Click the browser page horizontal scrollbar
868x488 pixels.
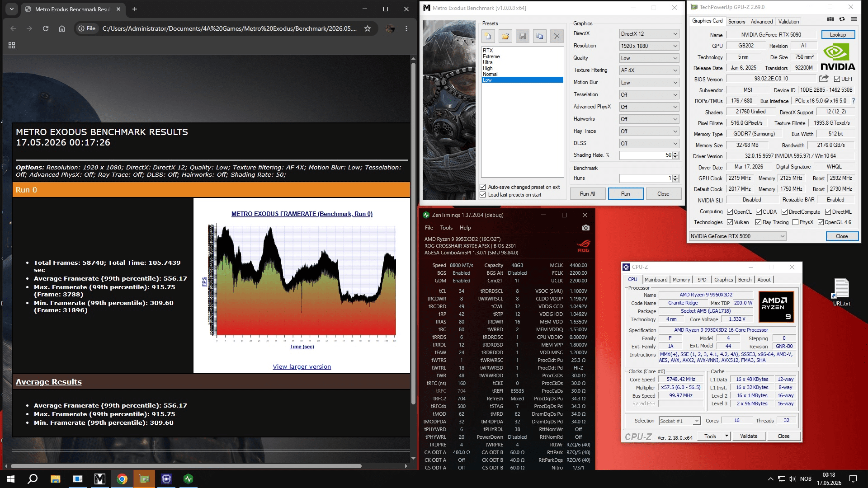[186, 466]
